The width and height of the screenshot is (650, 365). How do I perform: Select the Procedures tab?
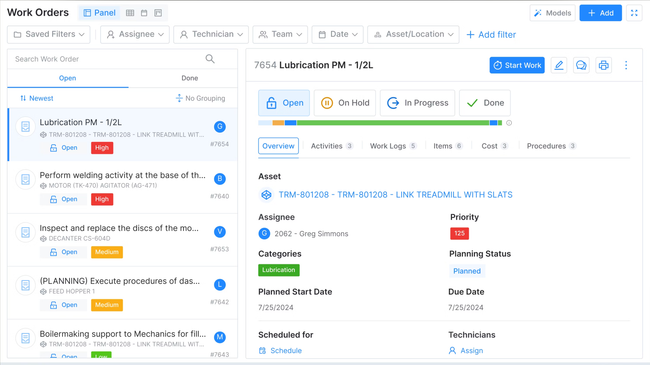551,146
